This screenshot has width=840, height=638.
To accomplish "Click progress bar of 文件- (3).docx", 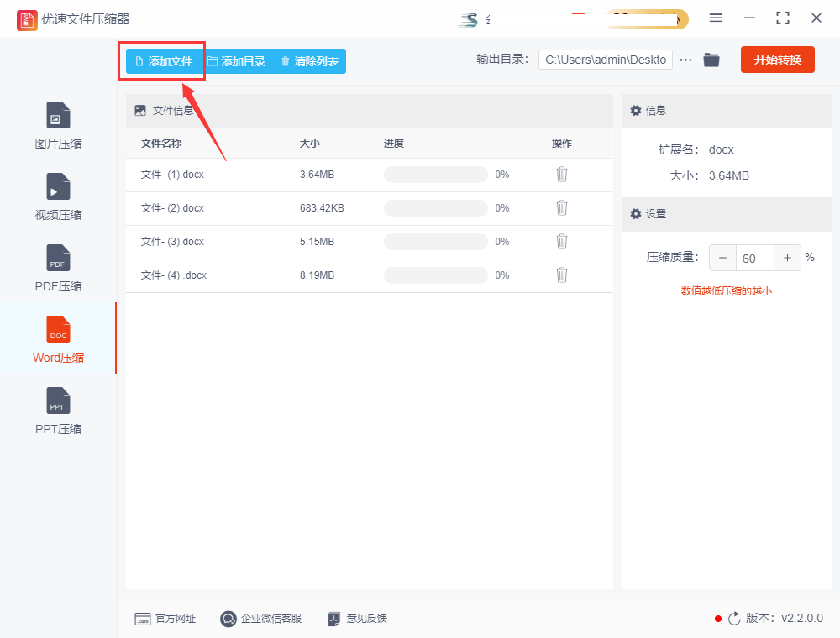I will pos(435,242).
